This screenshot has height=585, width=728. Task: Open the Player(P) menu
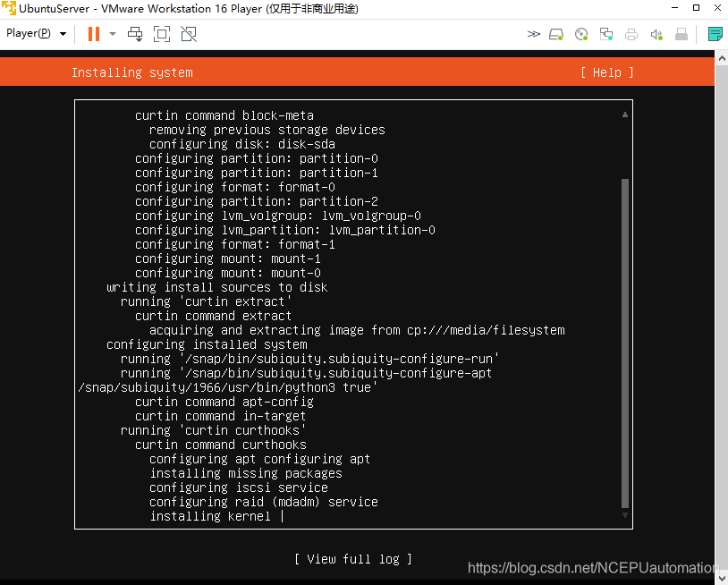pos(36,33)
